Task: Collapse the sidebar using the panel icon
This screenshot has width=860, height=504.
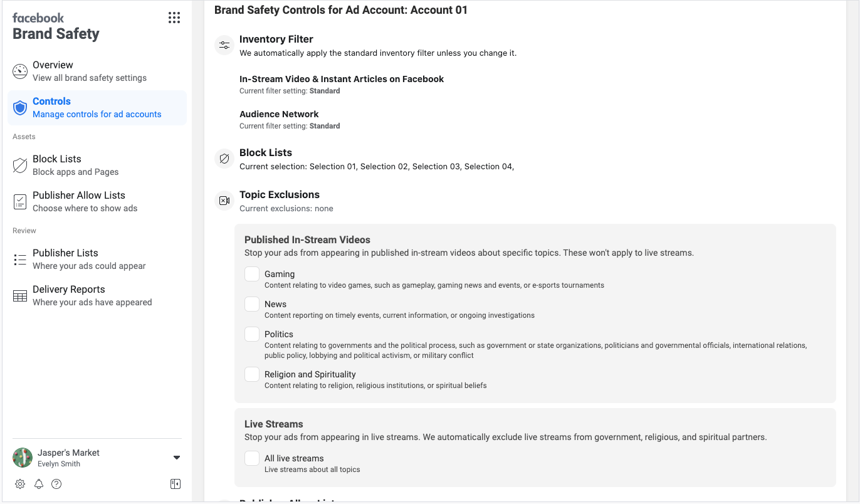Action: coord(176,483)
